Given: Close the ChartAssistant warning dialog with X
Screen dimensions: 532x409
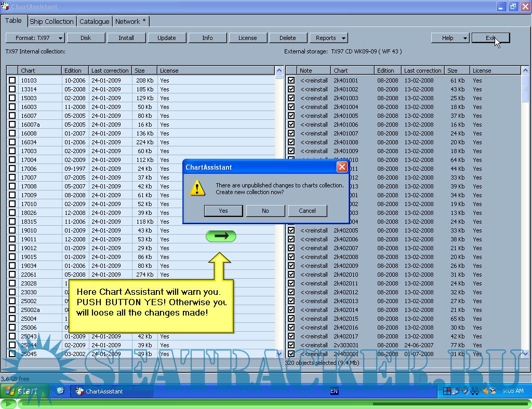Looking at the screenshot, I should 341,167.
